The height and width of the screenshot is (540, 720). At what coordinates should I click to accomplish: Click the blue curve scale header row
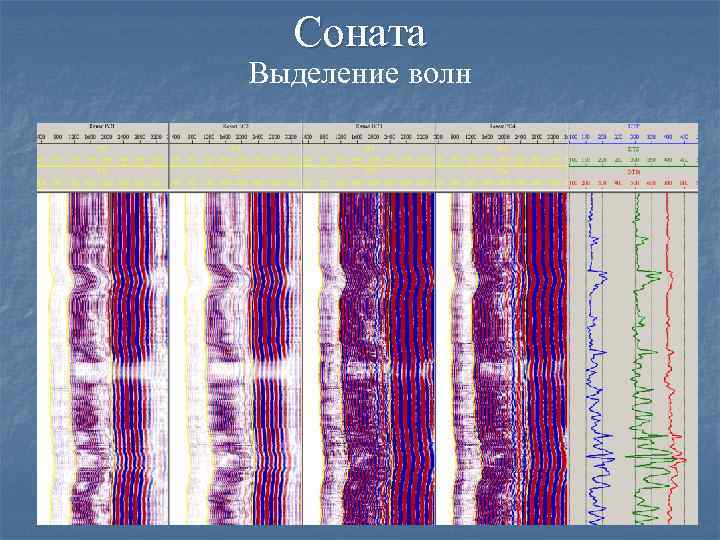[x=633, y=134]
